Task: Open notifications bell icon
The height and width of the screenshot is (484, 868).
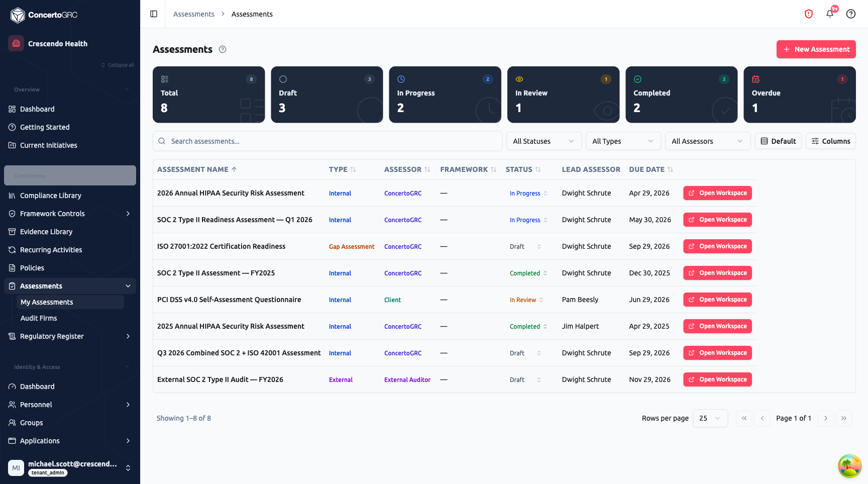Action: pyautogui.click(x=830, y=14)
